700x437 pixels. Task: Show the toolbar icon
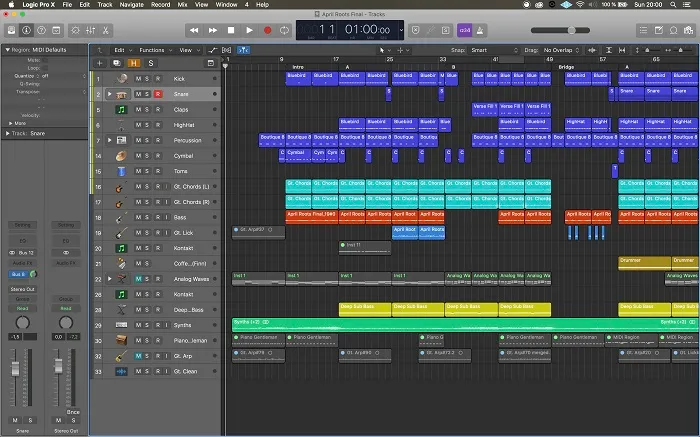pos(56,30)
